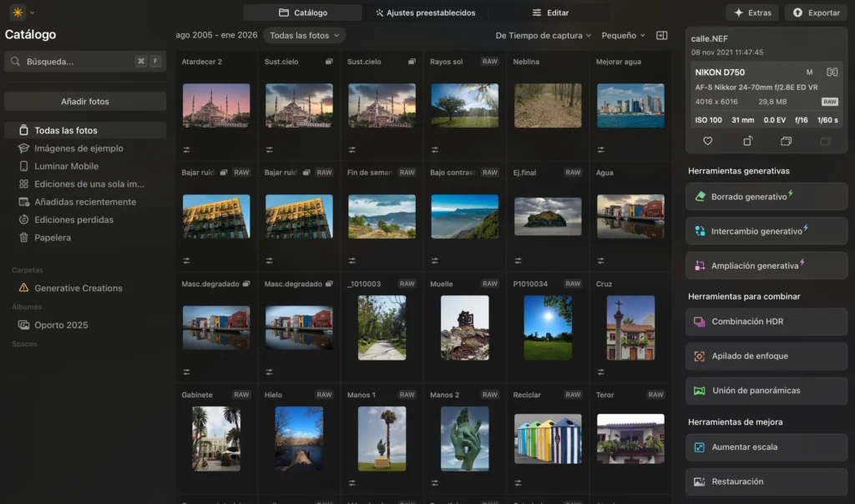Click the adjustments icon under Cruz thumbnail
855x504 pixels.
click(600, 371)
